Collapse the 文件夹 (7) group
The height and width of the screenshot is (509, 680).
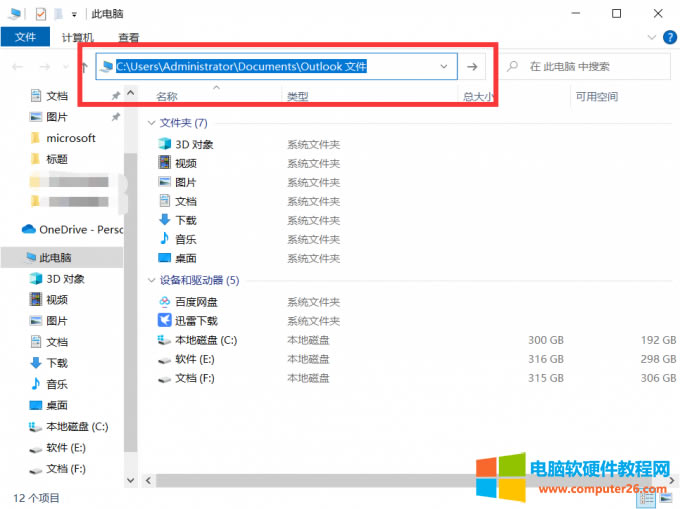coord(151,123)
